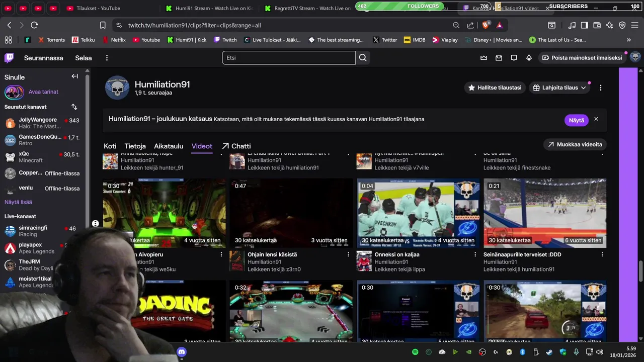
Task: Show more bookmarks with double chevron
Action: 628,40
